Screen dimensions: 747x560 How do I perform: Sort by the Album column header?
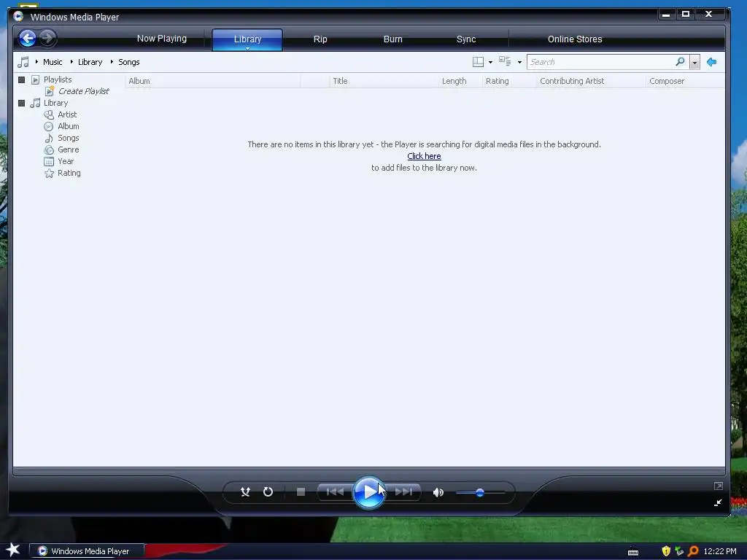tap(212, 81)
